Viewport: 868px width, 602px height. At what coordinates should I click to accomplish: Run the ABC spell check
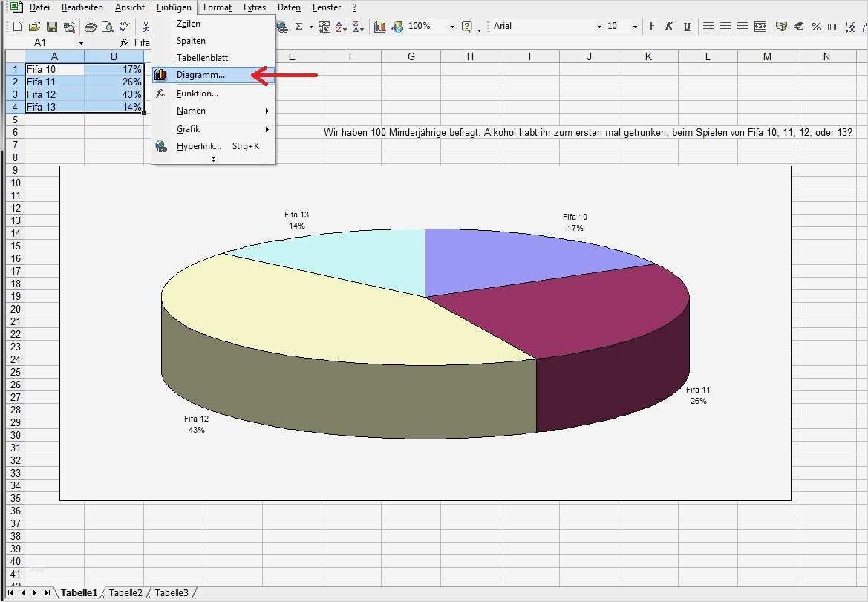tap(125, 27)
